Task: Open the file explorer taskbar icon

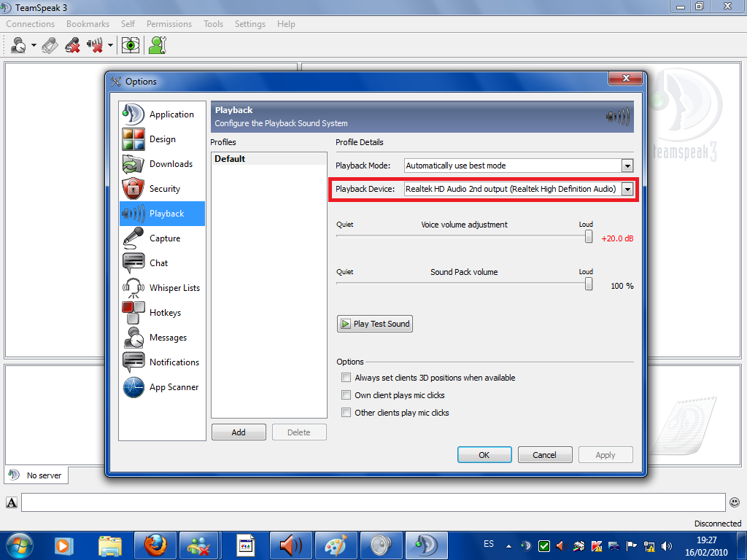Action: 110,545
